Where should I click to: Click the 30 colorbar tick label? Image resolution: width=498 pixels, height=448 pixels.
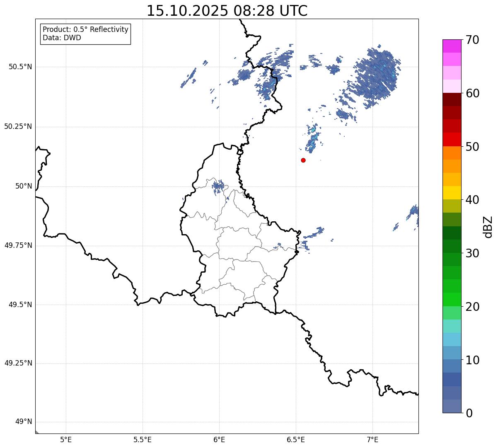(472, 253)
